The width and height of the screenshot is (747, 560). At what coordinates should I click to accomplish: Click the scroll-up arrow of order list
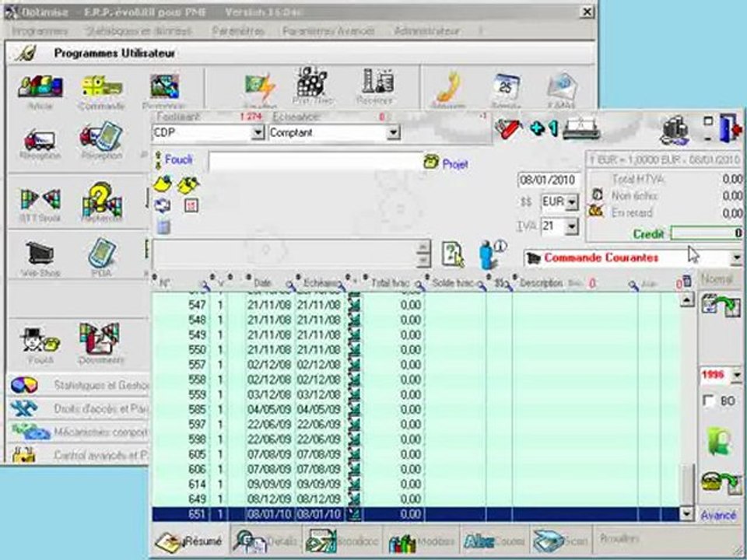tap(686, 299)
